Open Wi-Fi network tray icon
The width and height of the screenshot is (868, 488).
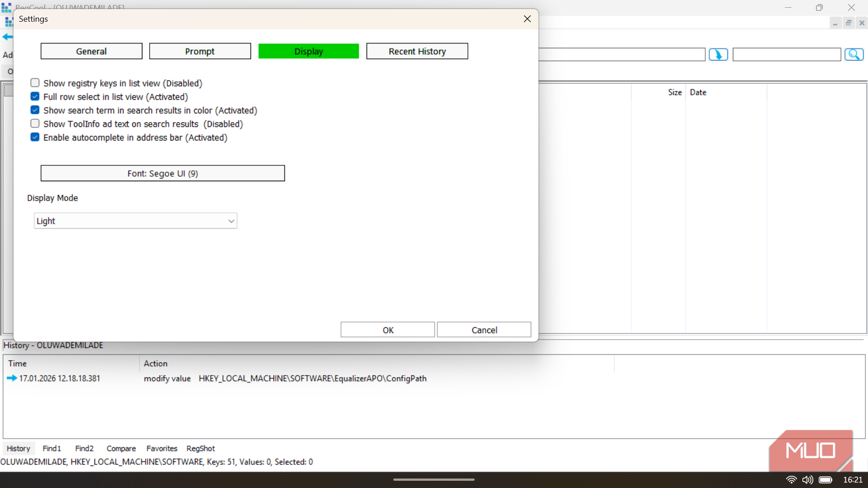[791, 480]
